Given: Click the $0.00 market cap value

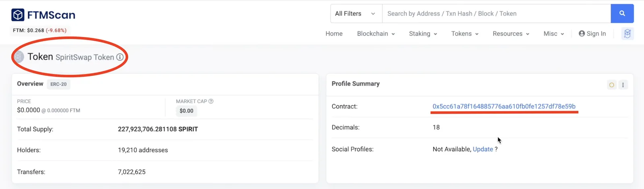Looking at the screenshot, I should click(186, 111).
